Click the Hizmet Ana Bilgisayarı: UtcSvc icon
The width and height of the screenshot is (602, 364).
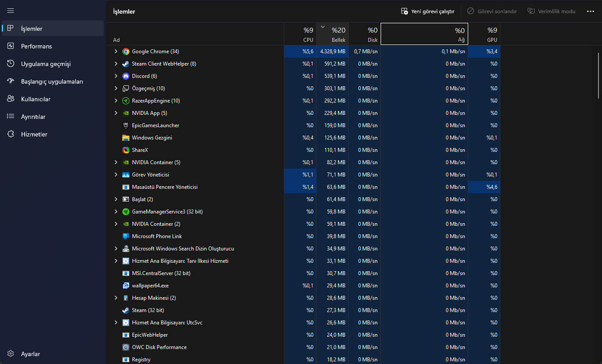pos(126,323)
